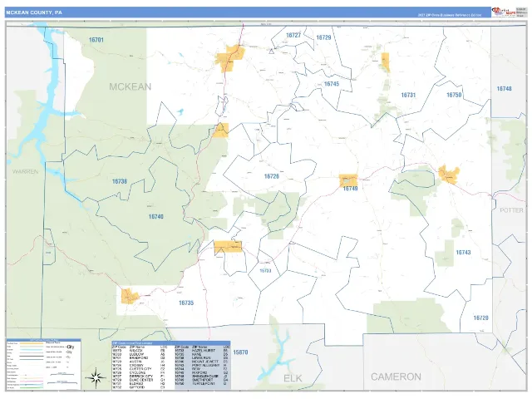Click LEWIS RUN in the ZIP index table

coord(201,358)
